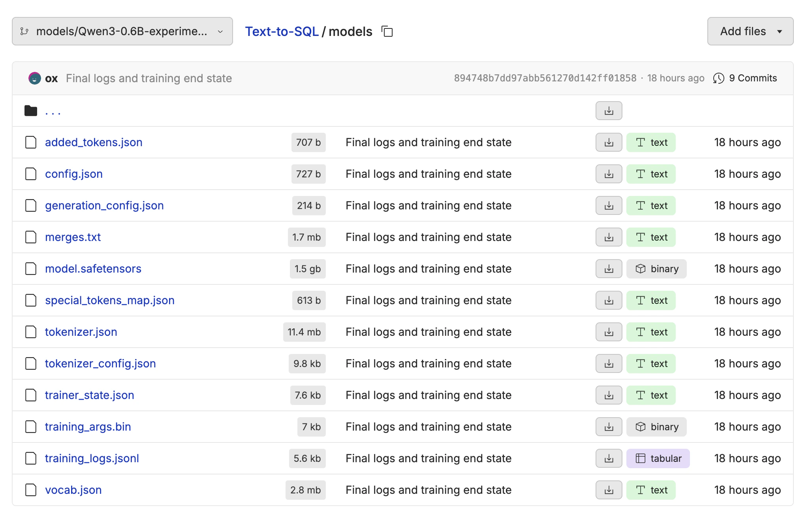This screenshot has width=812, height=527.
Task: Open merges.txt file
Action: [73, 237]
